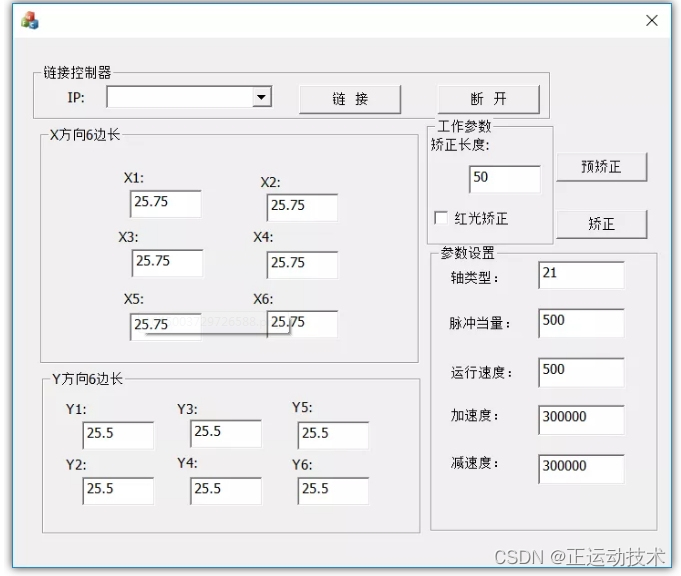Click the 运行速度: label text
Viewport: 681px width, 576px height.
point(481,373)
